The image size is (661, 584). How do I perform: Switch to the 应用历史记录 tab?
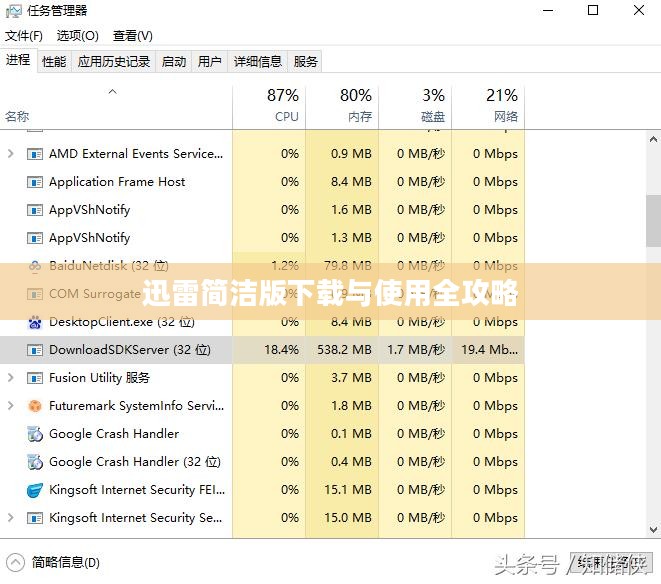click(114, 62)
